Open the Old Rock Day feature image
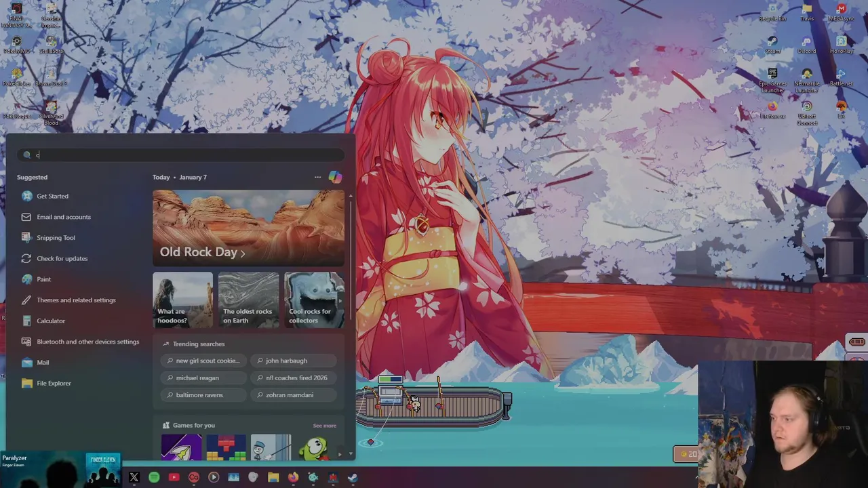This screenshot has width=868, height=488. pos(248,228)
